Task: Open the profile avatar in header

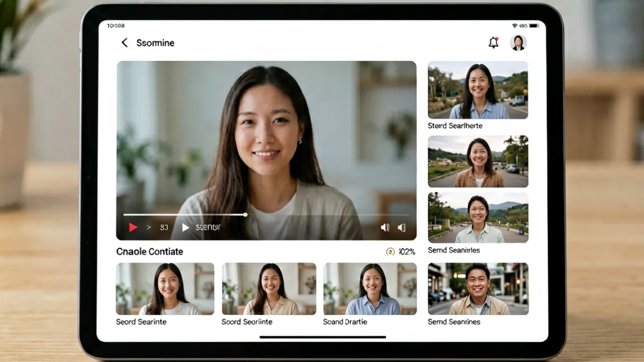Action: (518, 43)
